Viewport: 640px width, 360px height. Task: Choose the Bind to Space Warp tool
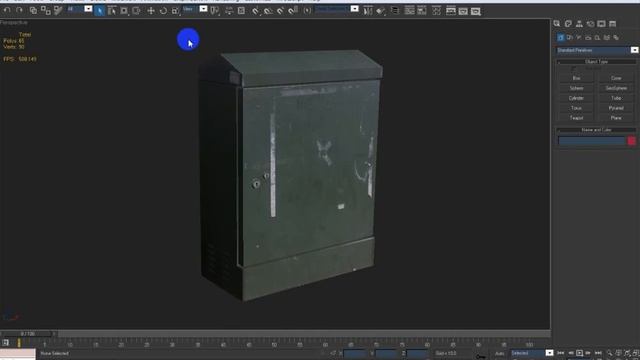58,11
